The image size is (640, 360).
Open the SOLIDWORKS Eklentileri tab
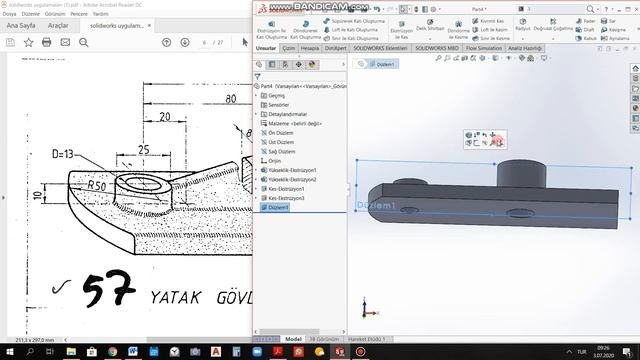point(380,48)
